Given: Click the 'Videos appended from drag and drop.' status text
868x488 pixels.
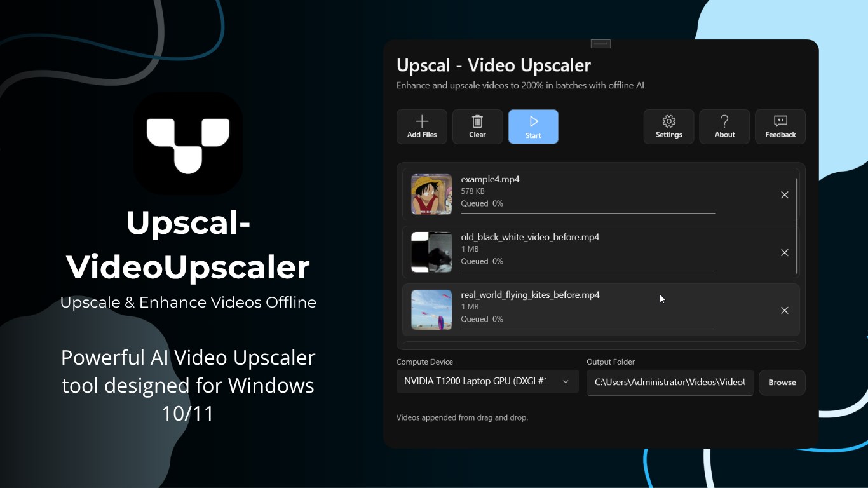Looking at the screenshot, I should coord(462,417).
